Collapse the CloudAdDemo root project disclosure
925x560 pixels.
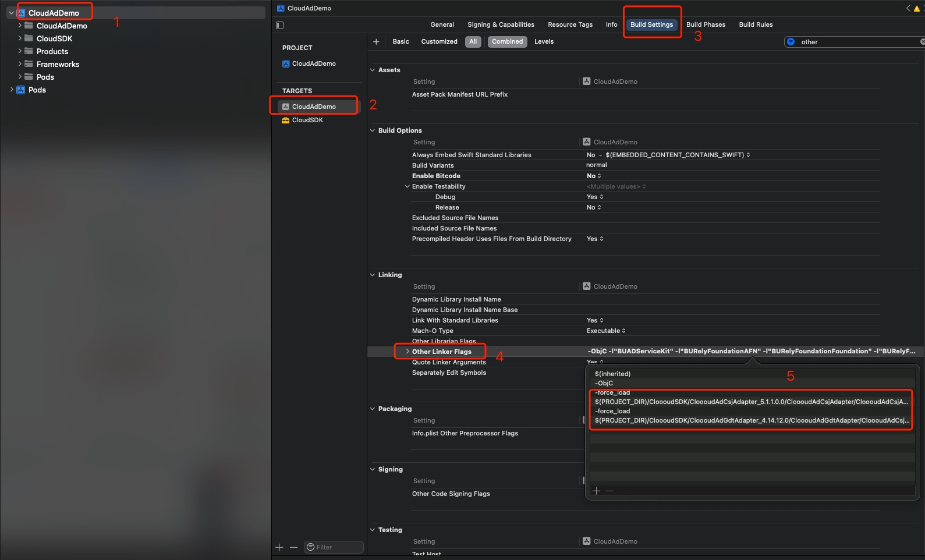pos(12,13)
